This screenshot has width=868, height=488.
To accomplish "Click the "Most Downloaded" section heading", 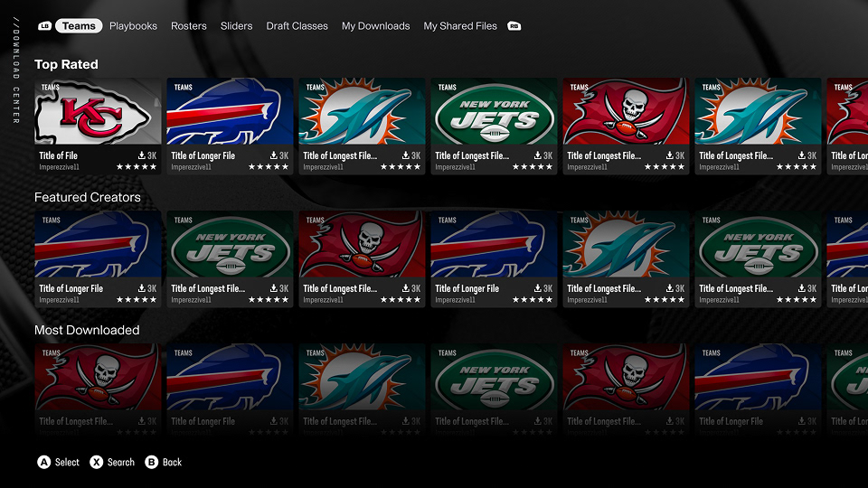I will [x=87, y=330].
